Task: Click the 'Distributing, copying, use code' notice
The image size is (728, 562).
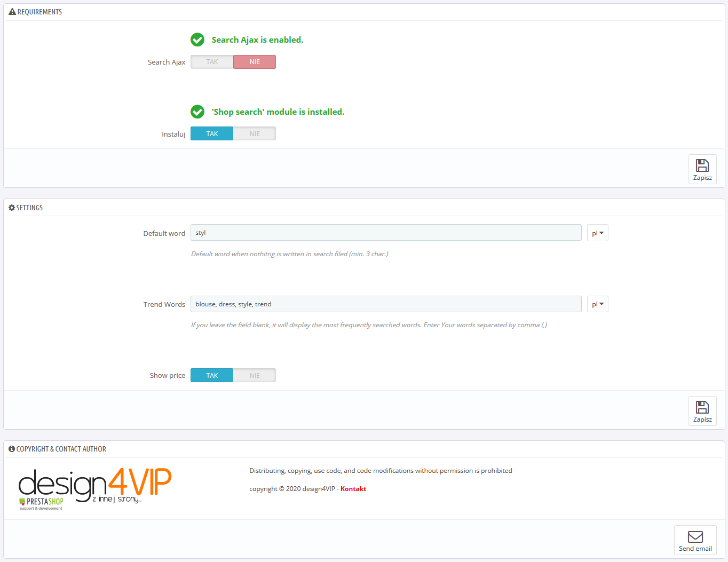Action: point(381,471)
